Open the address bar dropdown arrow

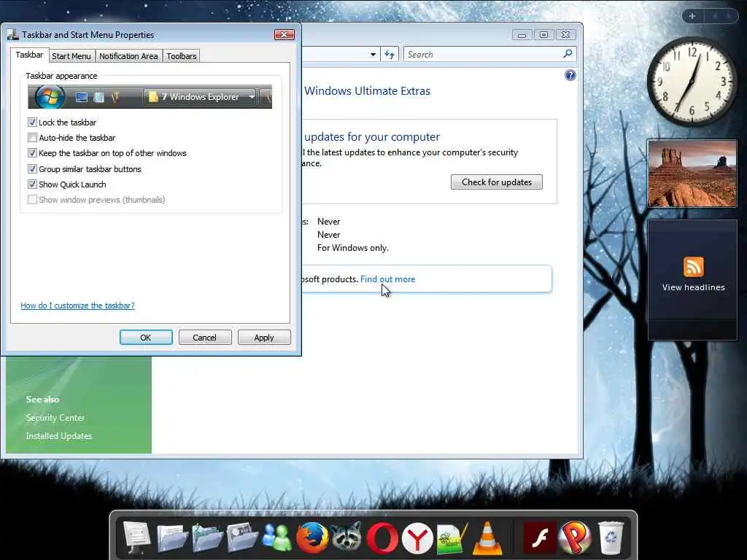pos(373,54)
